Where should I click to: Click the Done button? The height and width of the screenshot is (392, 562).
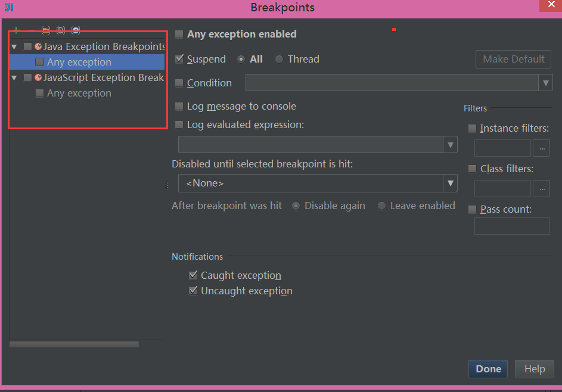(488, 369)
